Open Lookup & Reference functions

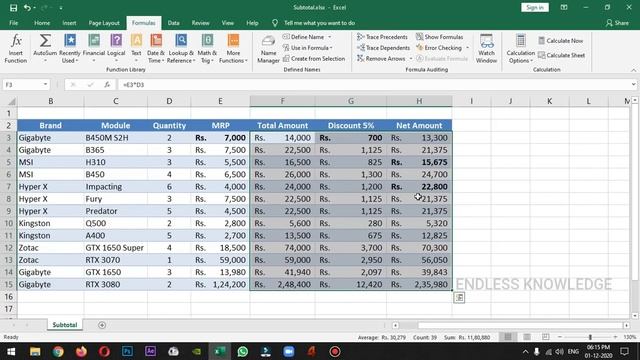pyautogui.click(x=181, y=48)
